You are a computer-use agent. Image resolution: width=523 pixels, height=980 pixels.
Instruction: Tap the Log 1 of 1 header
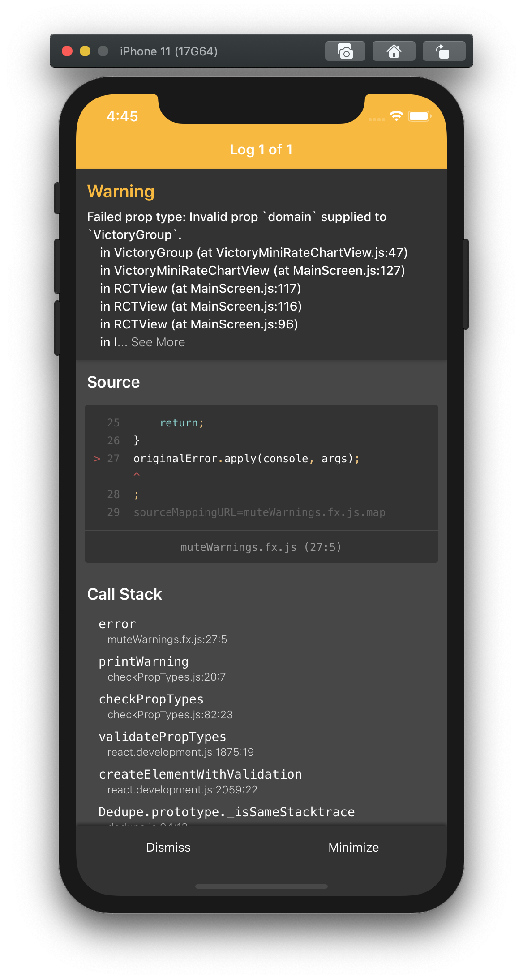coord(261,149)
